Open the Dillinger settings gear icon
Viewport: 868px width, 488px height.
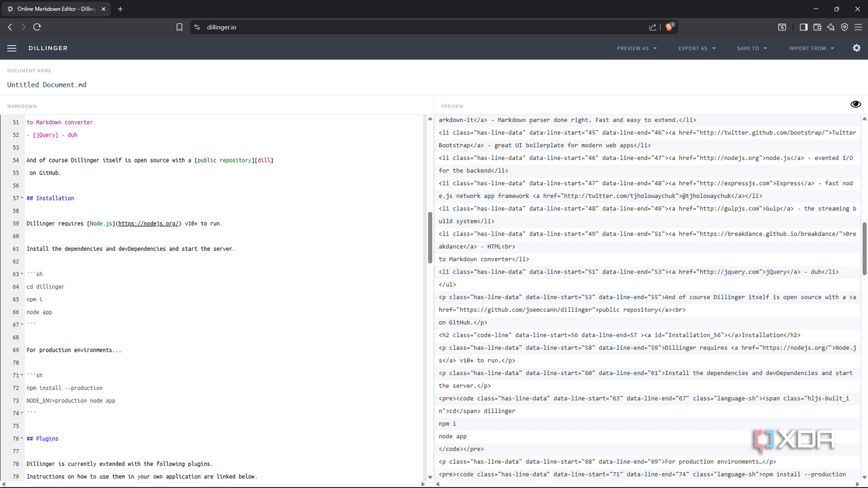click(x=856, y=48)
